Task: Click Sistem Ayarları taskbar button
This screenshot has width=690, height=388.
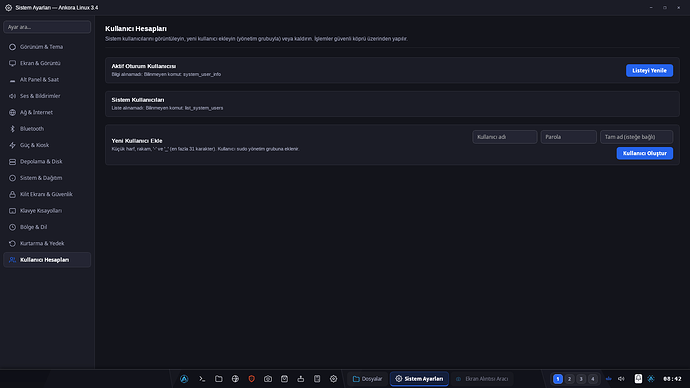Action: click(x=419, y=379)
